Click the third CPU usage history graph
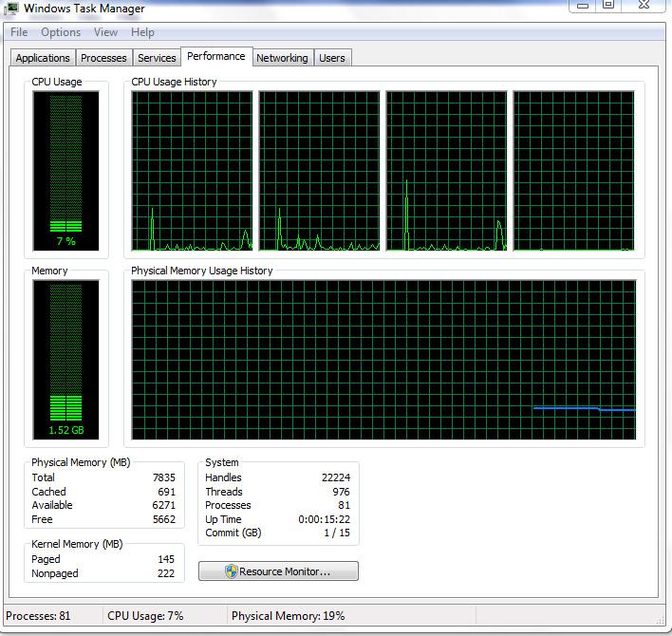The image size is (672, 636). [446, 171]
